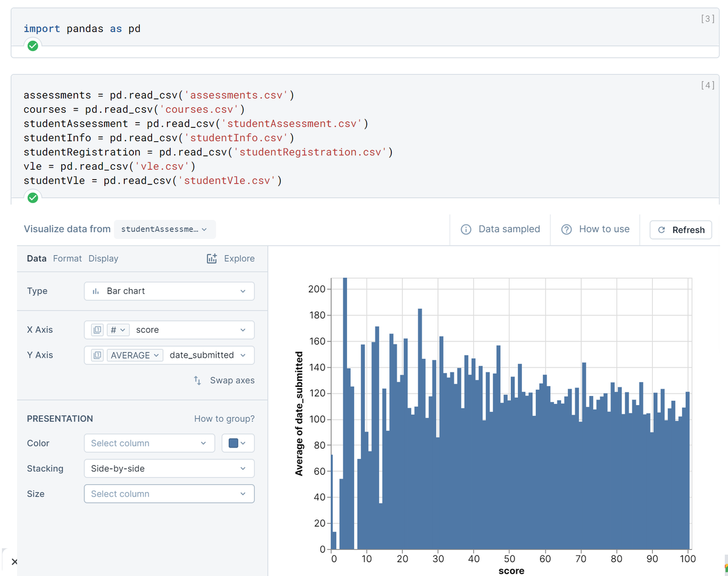The image size is (728, 576).
Task: Open the How to group? help link
Action: 224,419
